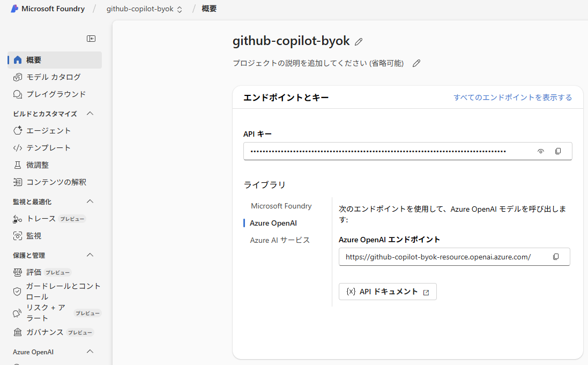
Task: Copy the Azure OpenAI endpoint URL
Action: click(x=556, y=257)
